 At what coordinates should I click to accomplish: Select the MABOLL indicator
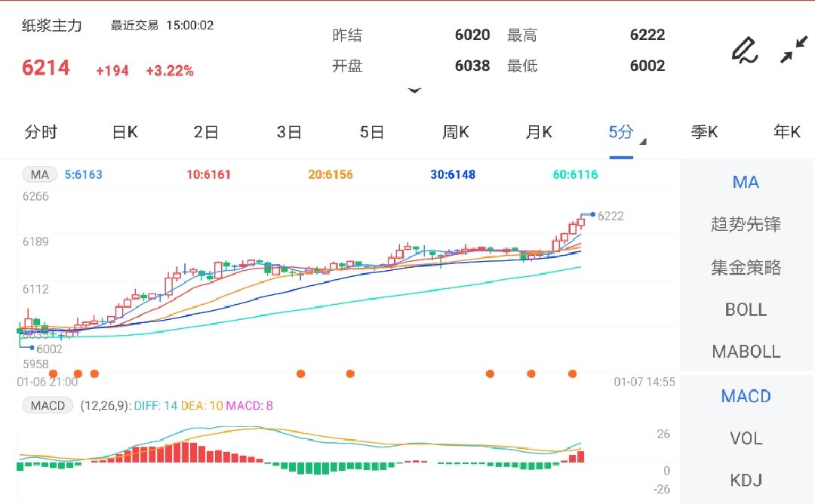745,351
